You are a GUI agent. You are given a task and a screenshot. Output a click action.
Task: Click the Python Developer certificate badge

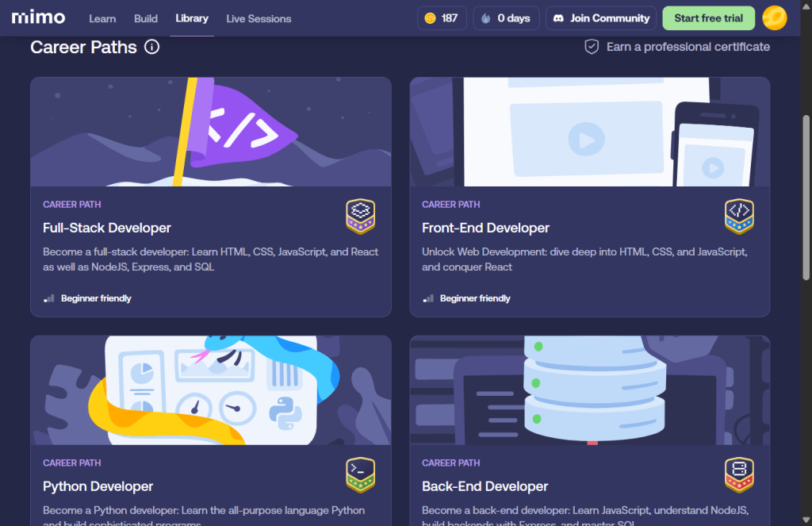click(x=360, y=474)
